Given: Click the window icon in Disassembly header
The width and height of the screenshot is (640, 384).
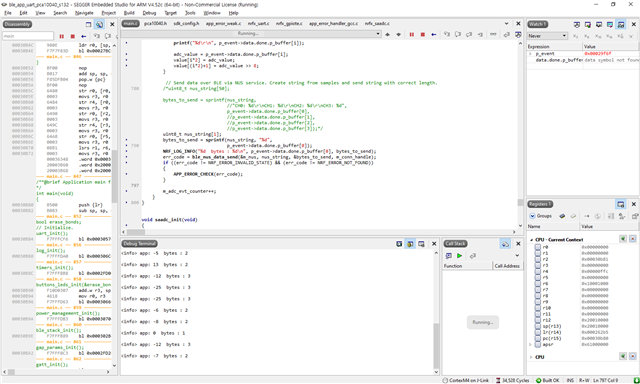Looking at the screenshot, I should click(x=88, y=24).
